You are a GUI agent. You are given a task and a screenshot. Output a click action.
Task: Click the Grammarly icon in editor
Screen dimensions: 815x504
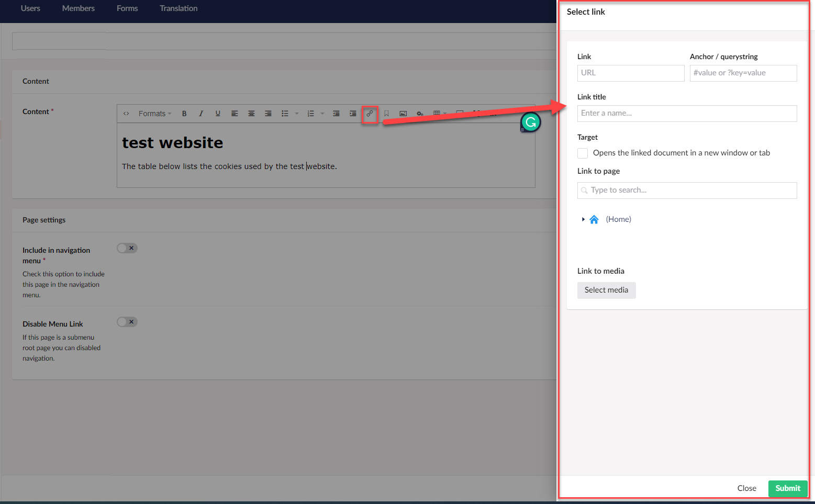tap(530, 122)
